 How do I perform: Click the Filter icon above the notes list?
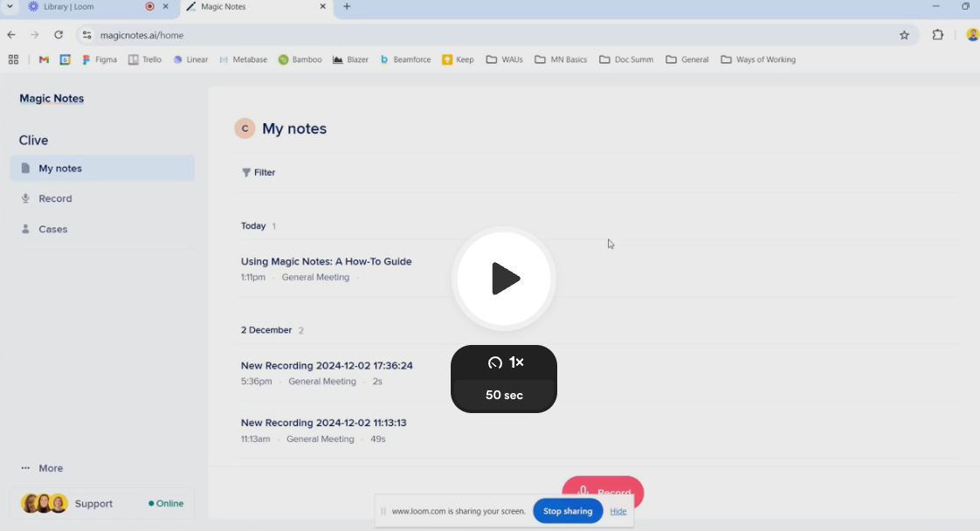pyautogui.click(x=246, y=172)
